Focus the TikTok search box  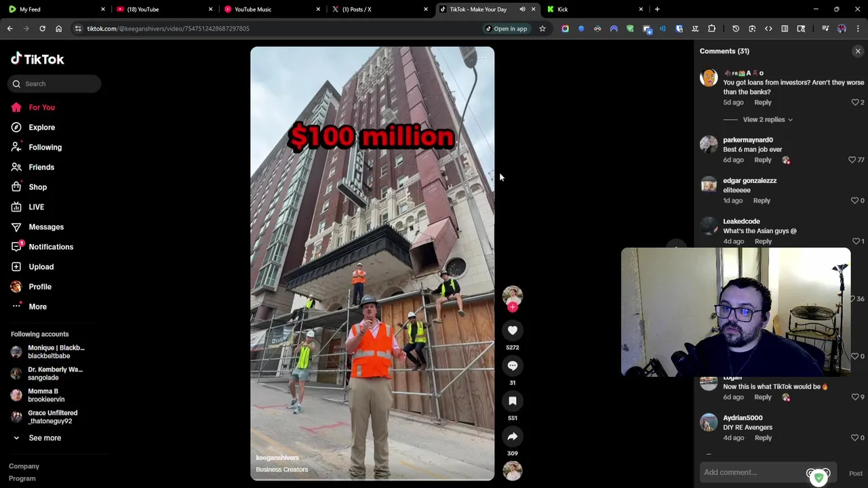pos(54,83)
